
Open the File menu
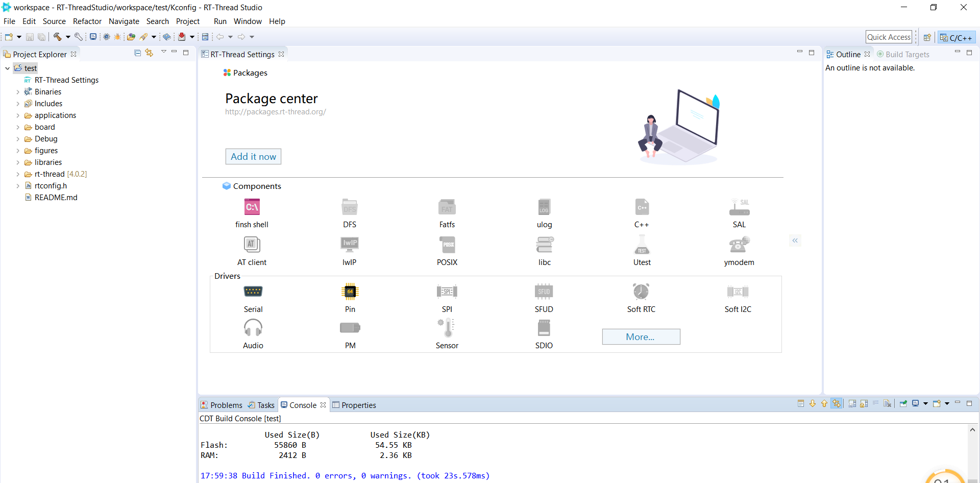(9, 21)
